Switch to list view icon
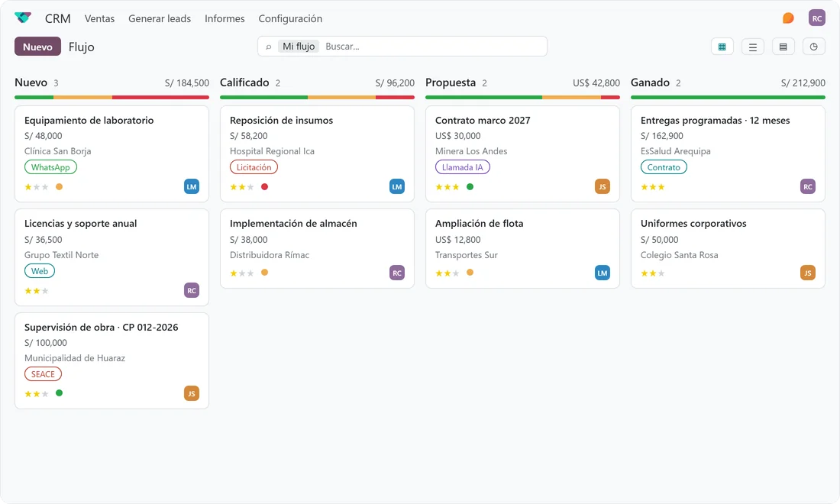Image resolution: width=840 pixels, height=504 pixels. pyautogui.click(x=752, y=47)
